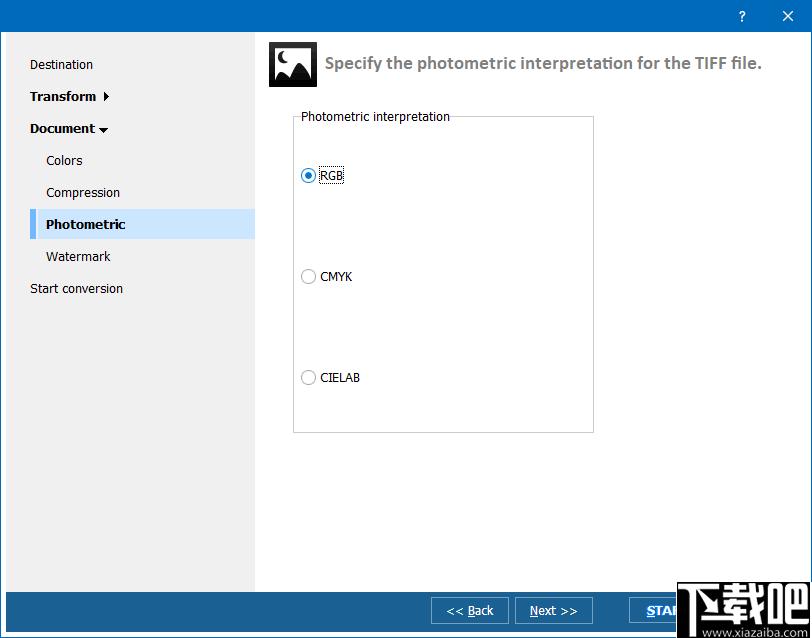Viewport: 812px width, 638px height.
Task: Open the Watermark settings page
Action: point(78,256)
